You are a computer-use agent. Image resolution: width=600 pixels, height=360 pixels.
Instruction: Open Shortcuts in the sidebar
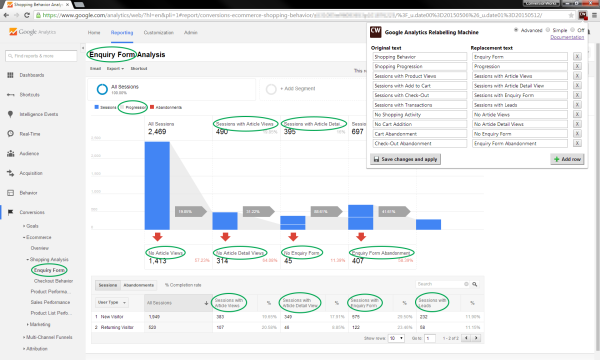29,94
